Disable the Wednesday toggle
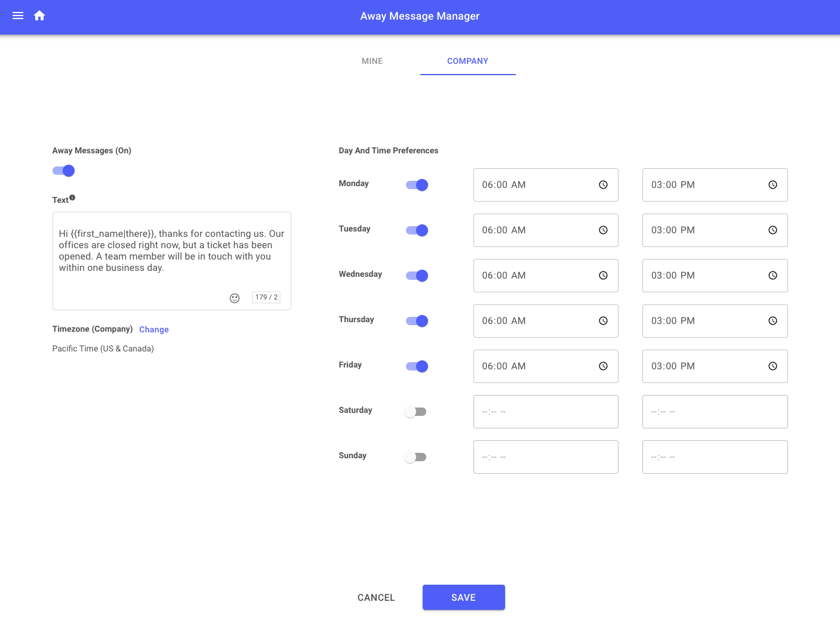 point(417,276)
